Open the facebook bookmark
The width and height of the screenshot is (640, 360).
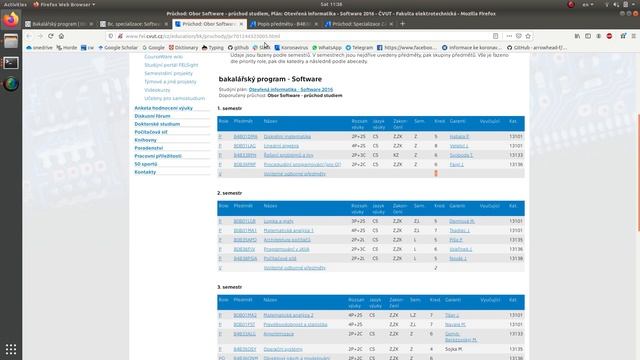[x=407, y=47]
